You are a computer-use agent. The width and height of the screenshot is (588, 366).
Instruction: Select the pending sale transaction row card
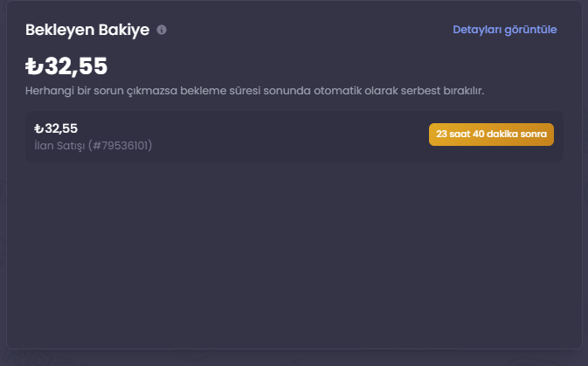(x=294, y=136)
